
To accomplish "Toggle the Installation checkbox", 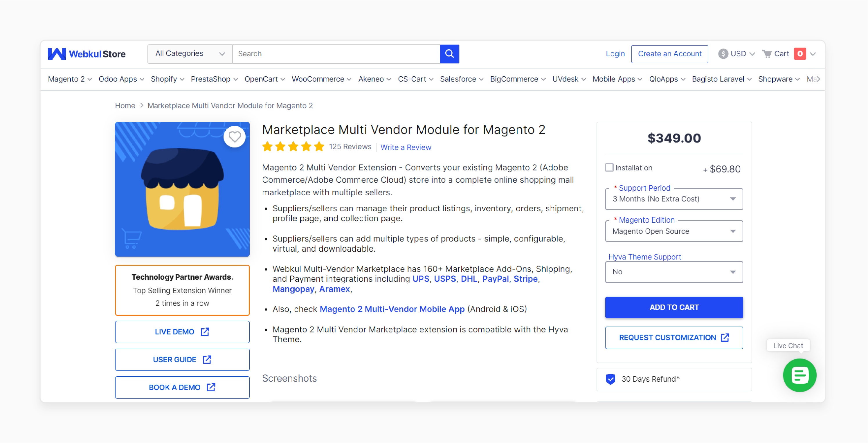I will pyautogui.click(x=609, y=168).
